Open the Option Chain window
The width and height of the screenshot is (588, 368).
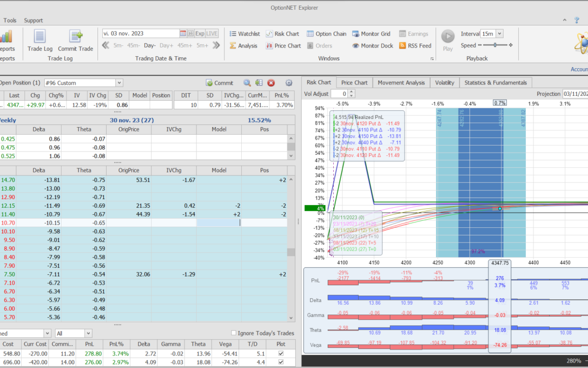pos(327,34)
